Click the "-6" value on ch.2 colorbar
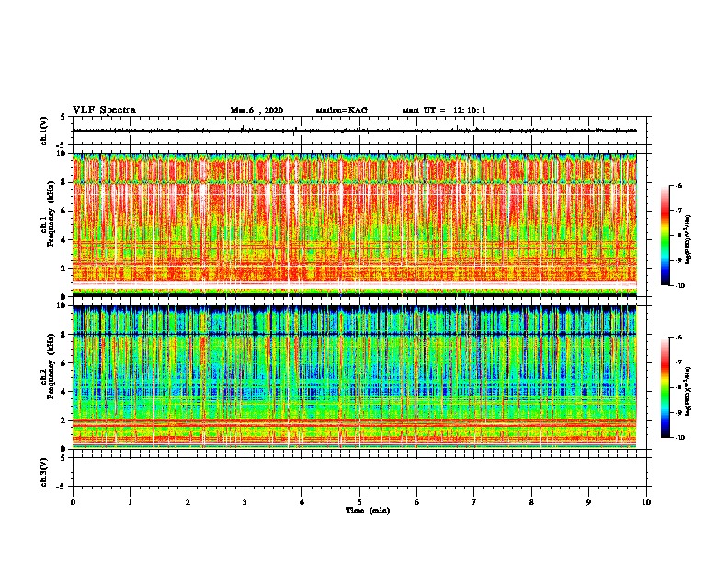728x563 pixels. tap(678, 338)
